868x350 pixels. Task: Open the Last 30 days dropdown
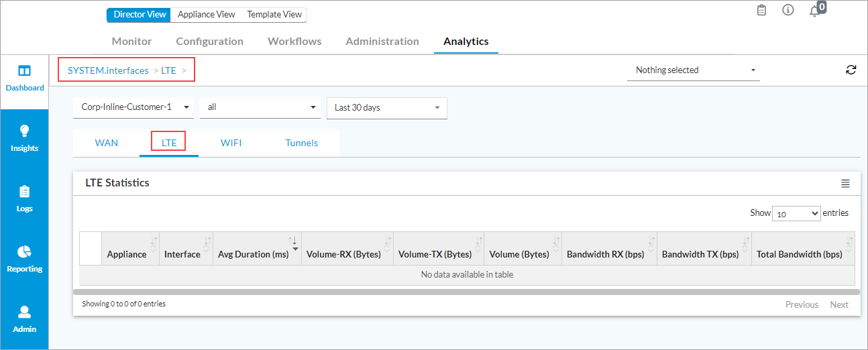(x=386, y=108)
